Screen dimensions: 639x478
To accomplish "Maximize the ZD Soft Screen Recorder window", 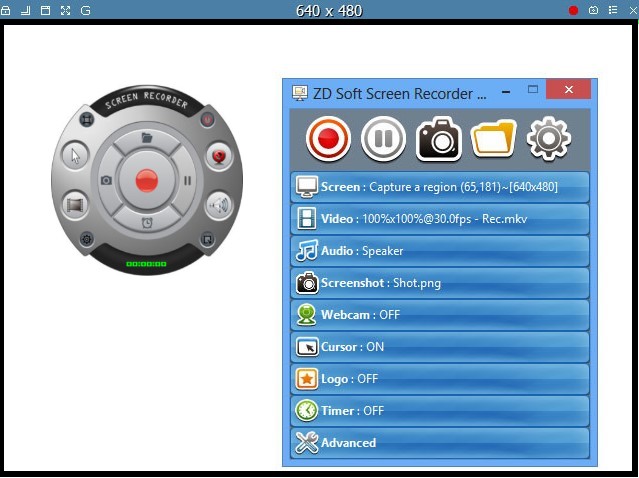I will click(533, 89).
